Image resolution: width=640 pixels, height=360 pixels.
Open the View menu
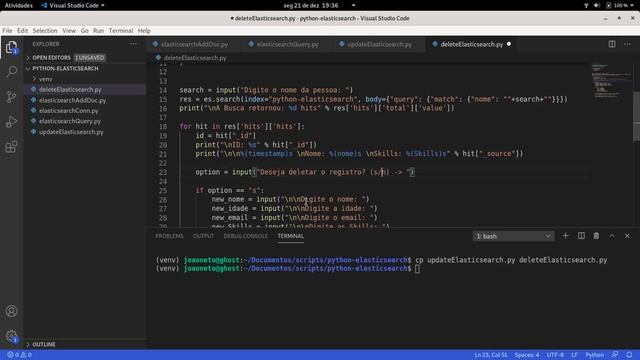[x=69, y=31]
